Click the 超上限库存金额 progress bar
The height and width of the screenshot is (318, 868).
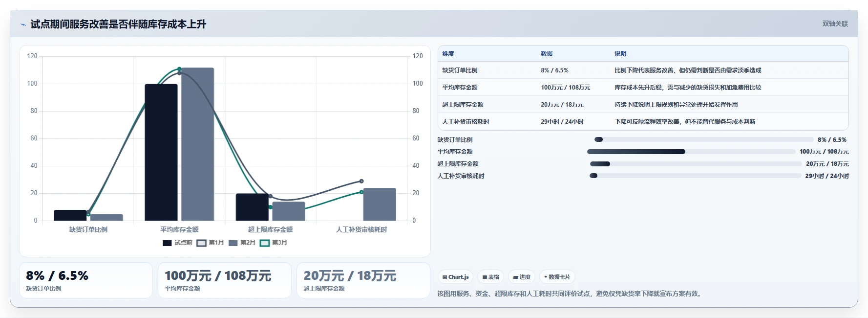pos(696,164)
